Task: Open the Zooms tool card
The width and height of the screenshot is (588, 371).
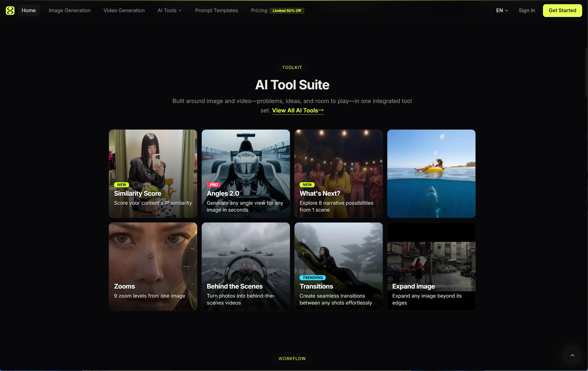Action: click(x=153, y=267)
